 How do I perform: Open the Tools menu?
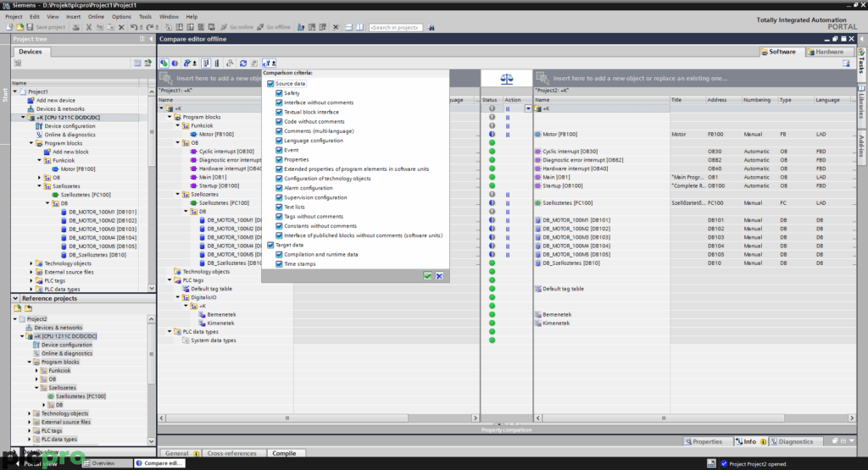(x=145, y=17)
